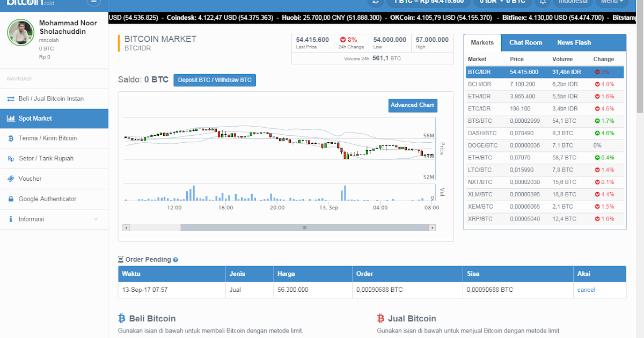This screenshot has width=644, height=338.
Task: Select the LTC/BTC market row
Action: (545, 170)
